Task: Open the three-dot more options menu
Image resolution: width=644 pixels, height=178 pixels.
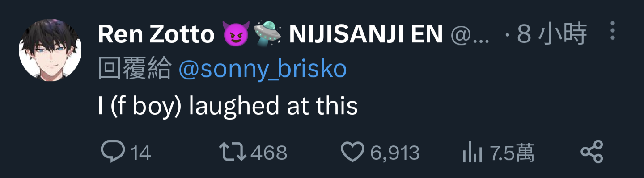Action: pyautogui.click(x=613, y=30)
